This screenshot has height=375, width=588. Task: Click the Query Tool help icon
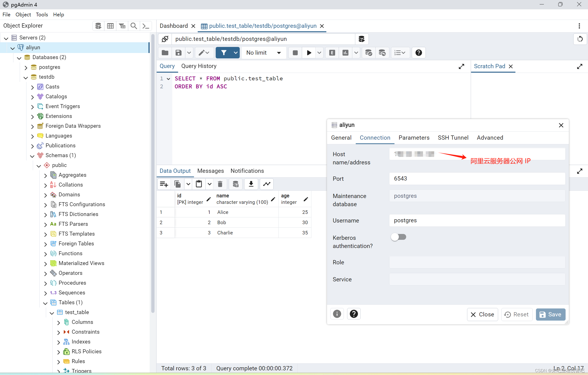419,53
